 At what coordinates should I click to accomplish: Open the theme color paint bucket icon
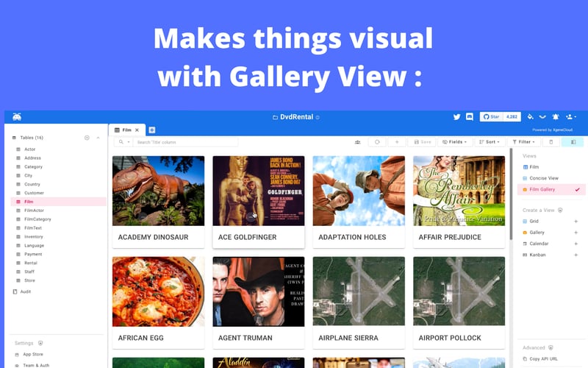click(530, 117)
